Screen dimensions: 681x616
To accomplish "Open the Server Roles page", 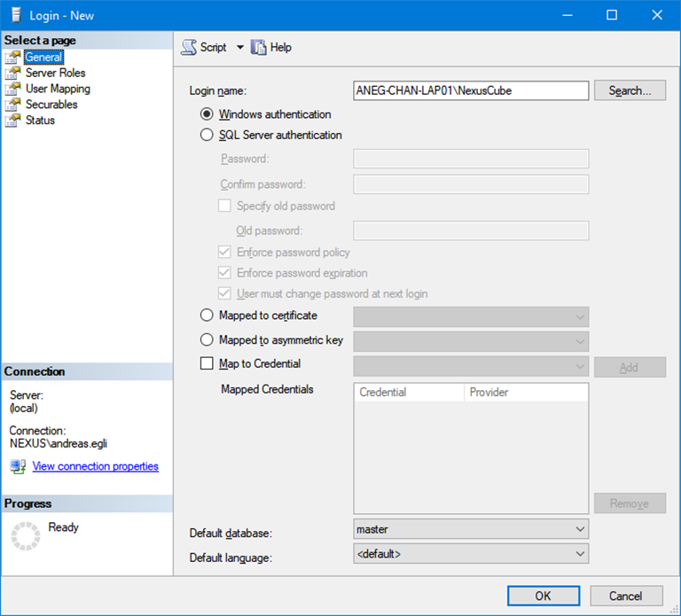I will point(55,74).
